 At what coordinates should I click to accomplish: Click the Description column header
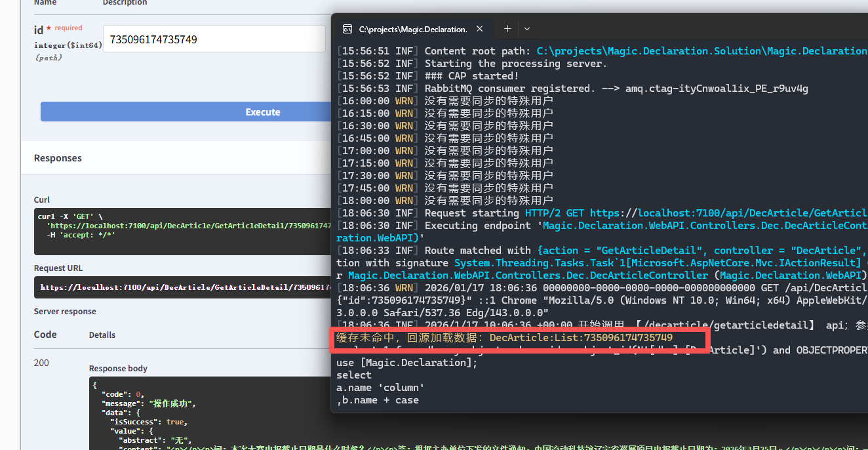click(x=125, y=3)
